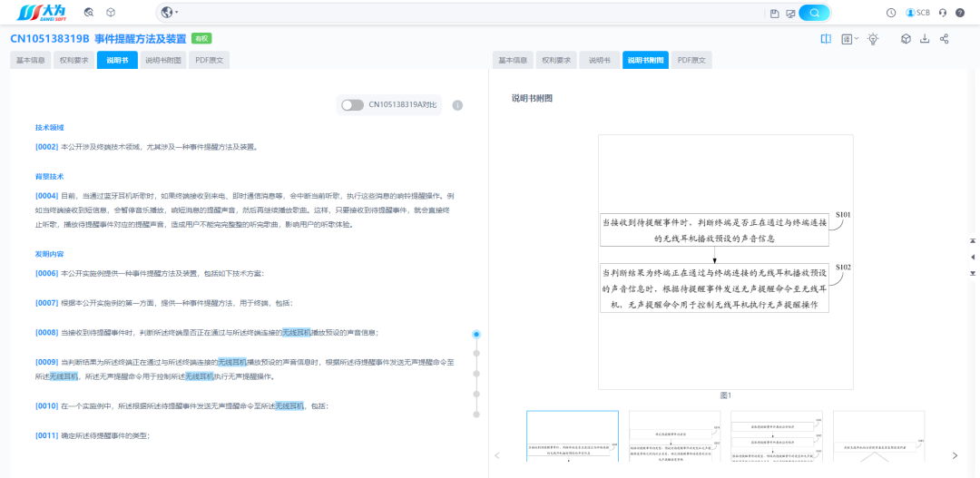Click the patent title CN105138319B

tap(98, 39)
